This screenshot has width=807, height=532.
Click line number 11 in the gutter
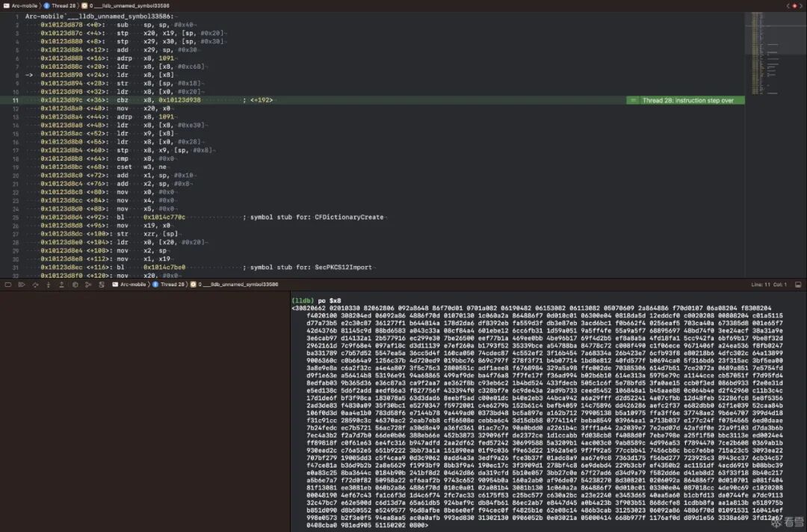[16, 100]
